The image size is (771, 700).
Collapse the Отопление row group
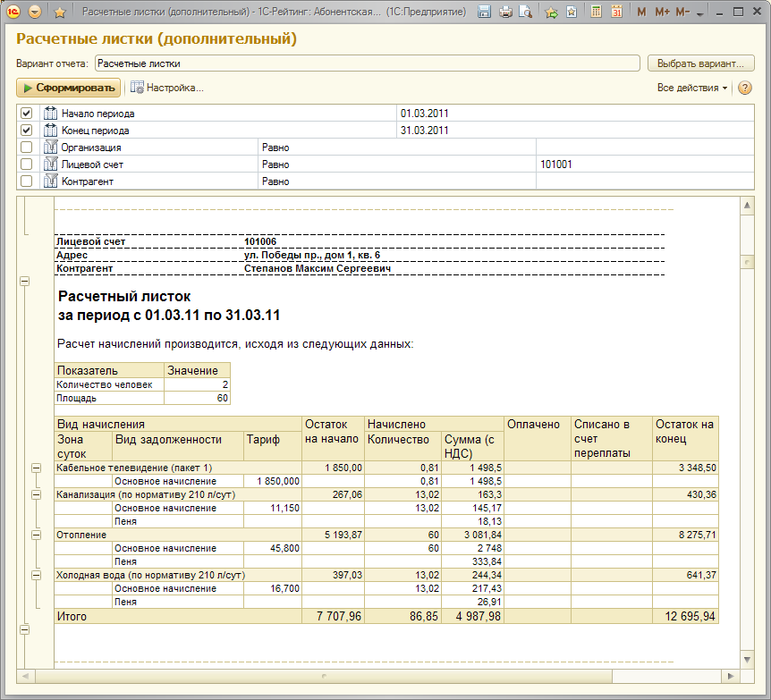[x=37, y=535]
